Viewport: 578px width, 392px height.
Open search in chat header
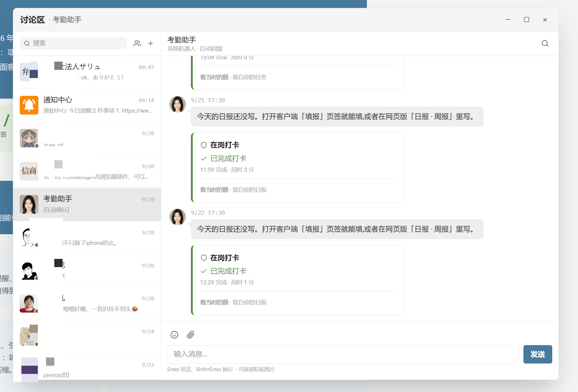(545, 43)
